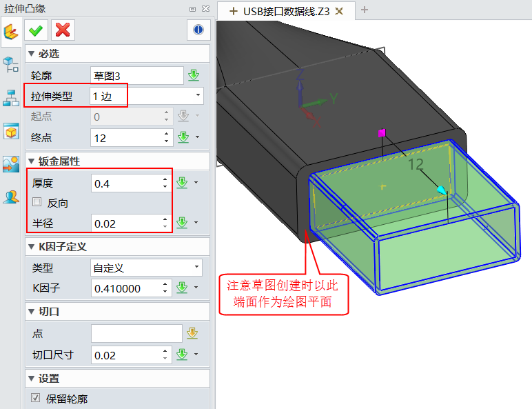Open the blue info help icon
This screenshot has height=409, width=532.
point(198,30)
